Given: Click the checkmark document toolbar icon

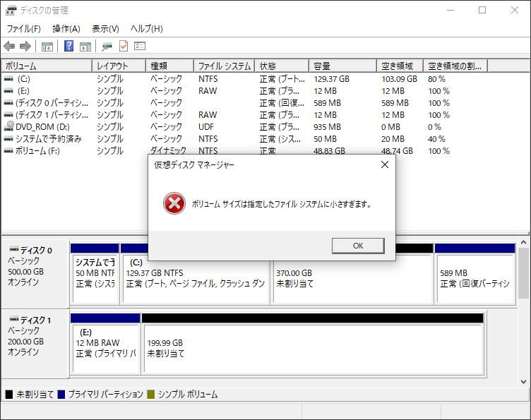Looking at the screenshot, I should coord(124,47).
